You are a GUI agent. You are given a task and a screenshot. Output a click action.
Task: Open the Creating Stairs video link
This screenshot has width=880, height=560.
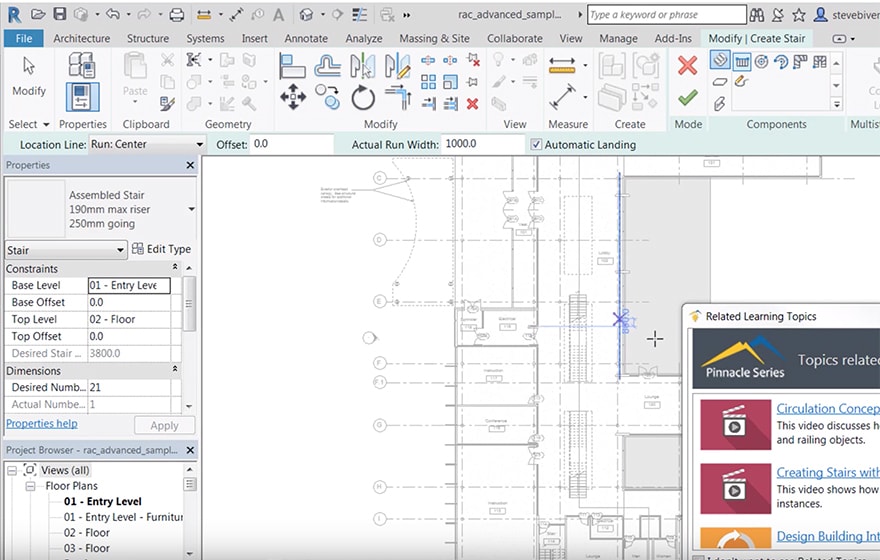click(828, 472)
